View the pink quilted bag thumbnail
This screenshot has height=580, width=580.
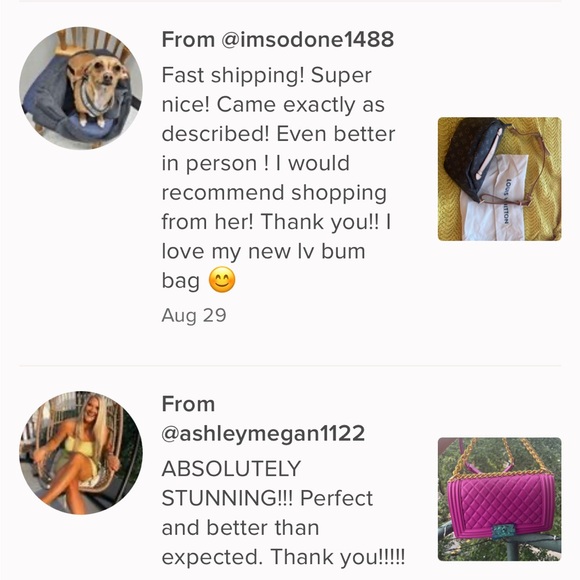pos(499,499)
